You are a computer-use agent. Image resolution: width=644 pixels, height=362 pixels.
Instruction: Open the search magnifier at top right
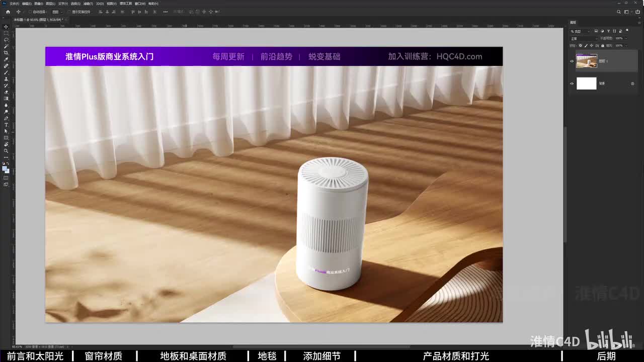click(x=619, y=12)
